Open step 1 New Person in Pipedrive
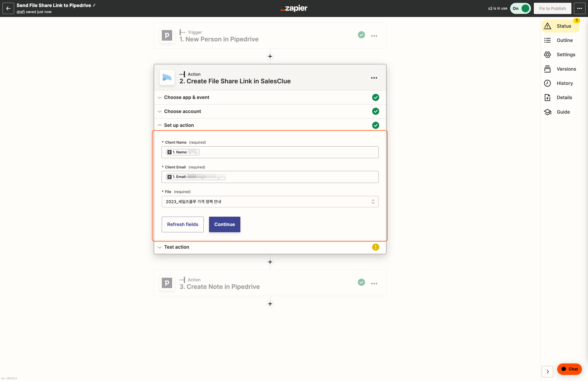Viewport: 588px width, 381px height. point(270,35)
